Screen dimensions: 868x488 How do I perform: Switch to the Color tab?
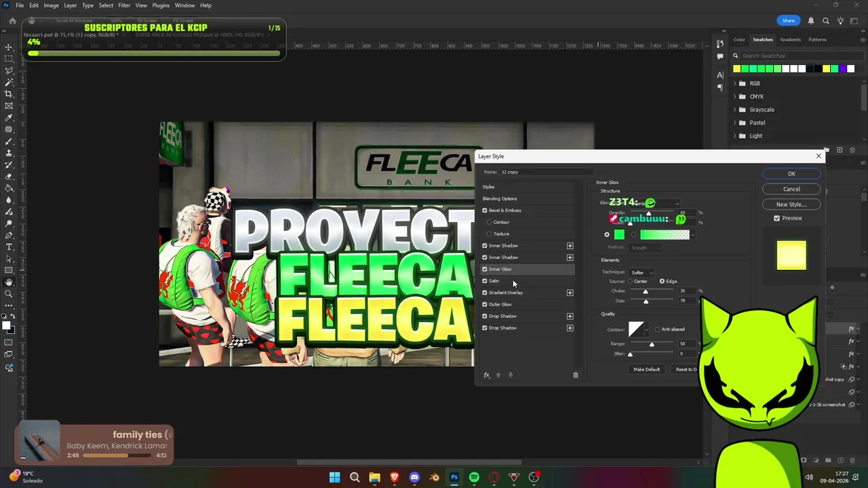tap(739, 39)
